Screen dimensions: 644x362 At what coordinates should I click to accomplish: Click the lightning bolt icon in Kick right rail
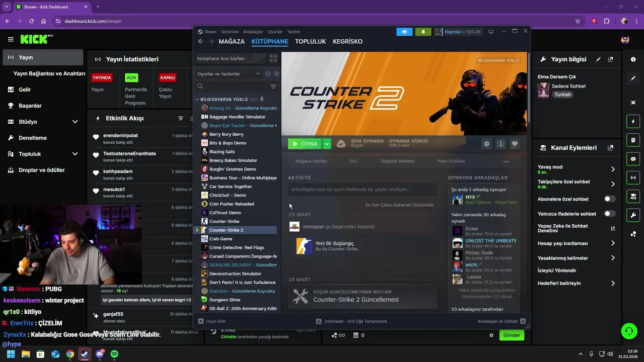point(633,121)
